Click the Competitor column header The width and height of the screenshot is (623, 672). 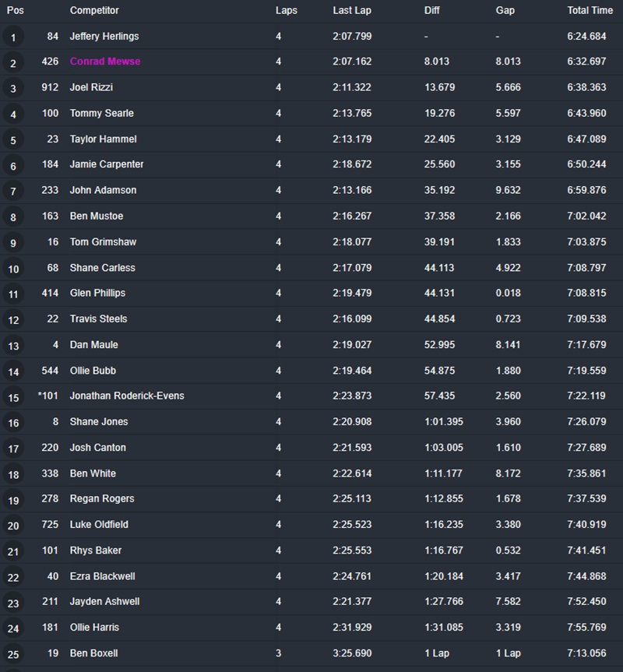[94, 11]
